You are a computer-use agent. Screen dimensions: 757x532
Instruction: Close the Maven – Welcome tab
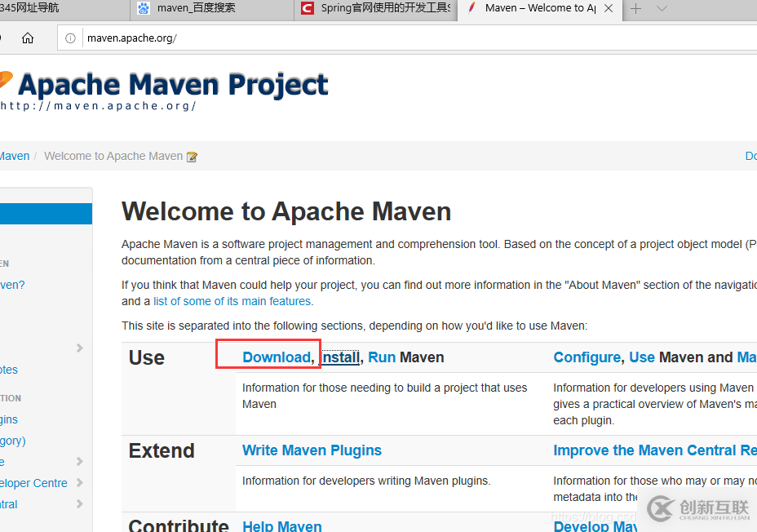click(609, 8)
